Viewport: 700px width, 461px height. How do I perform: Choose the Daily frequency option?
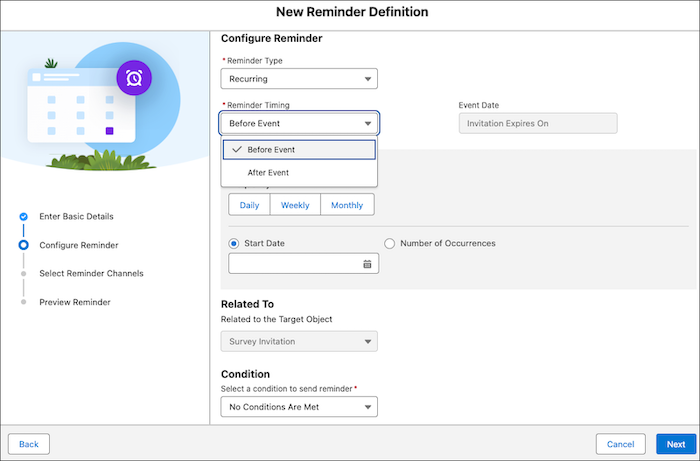tap(249, 204)
